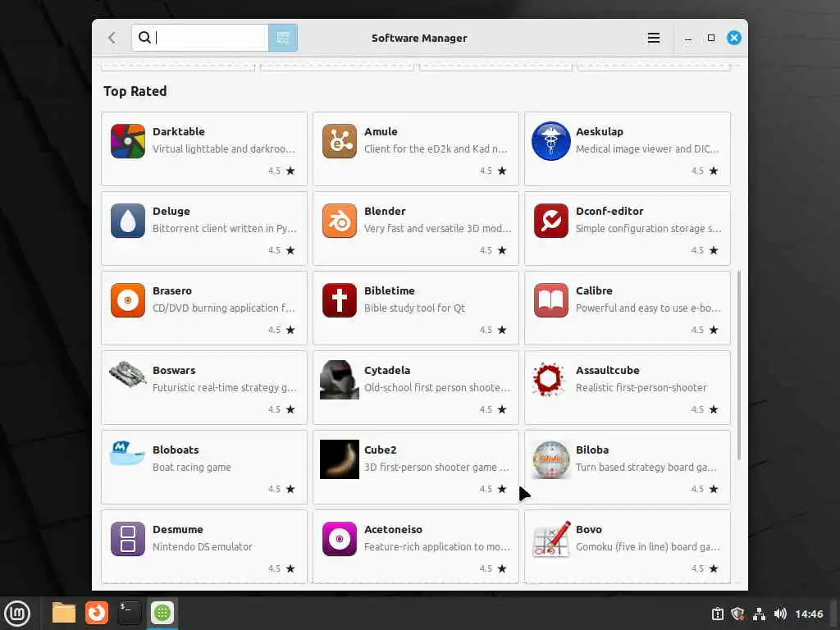Select '3D first-person shooter game …' description
The height and width of the screenshot is (630, 840).
coord(436,467)
